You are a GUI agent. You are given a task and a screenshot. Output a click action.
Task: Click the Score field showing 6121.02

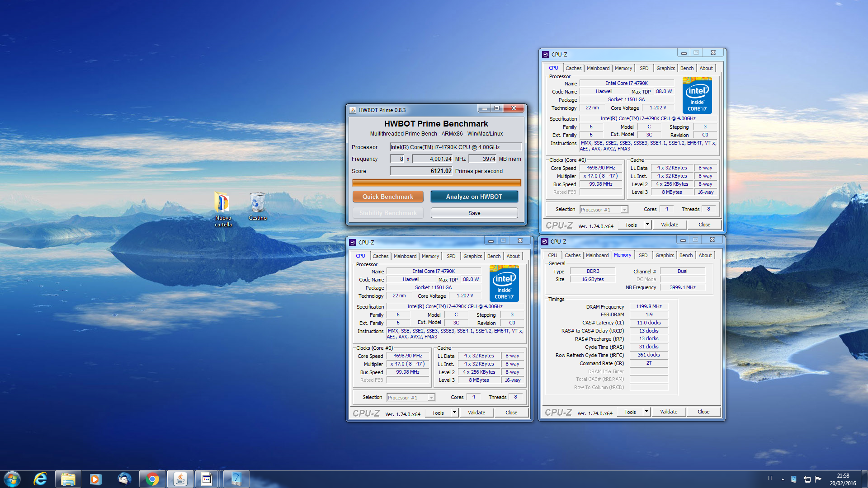tap(421, 171)
